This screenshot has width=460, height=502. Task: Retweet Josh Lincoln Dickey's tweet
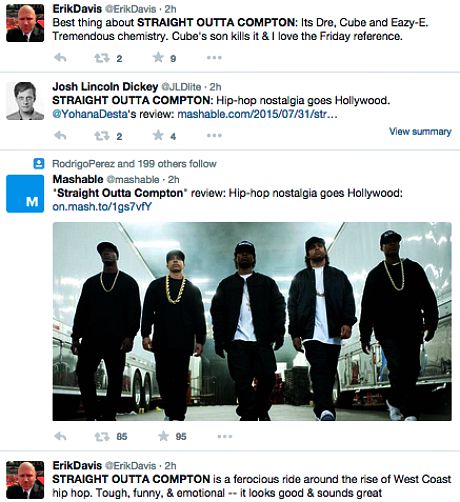point(102,136)
